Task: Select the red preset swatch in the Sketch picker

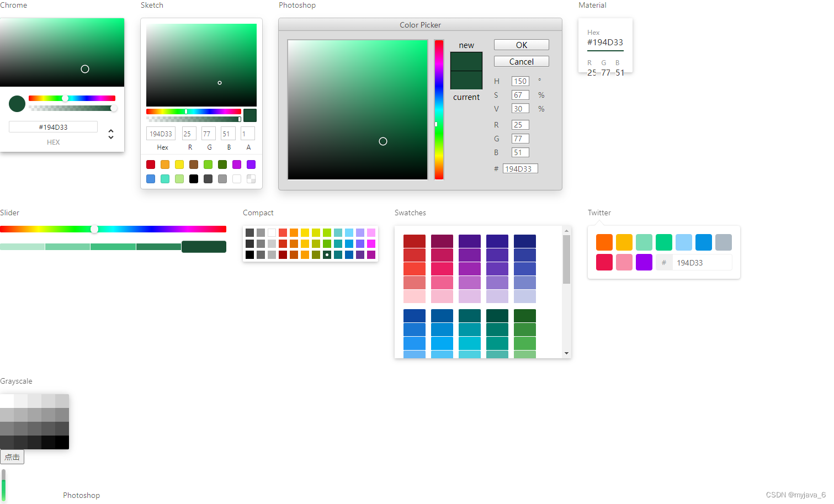Action: [x=150, y=164]
